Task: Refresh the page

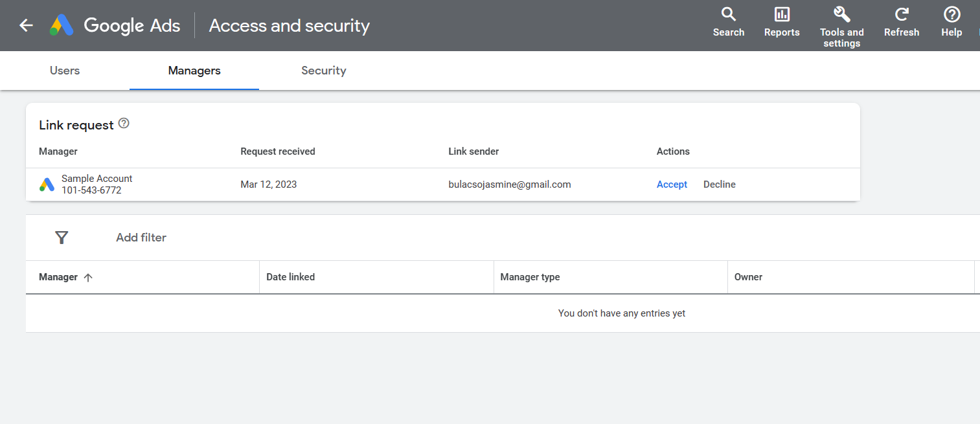Action: click(x=902, y=22)
